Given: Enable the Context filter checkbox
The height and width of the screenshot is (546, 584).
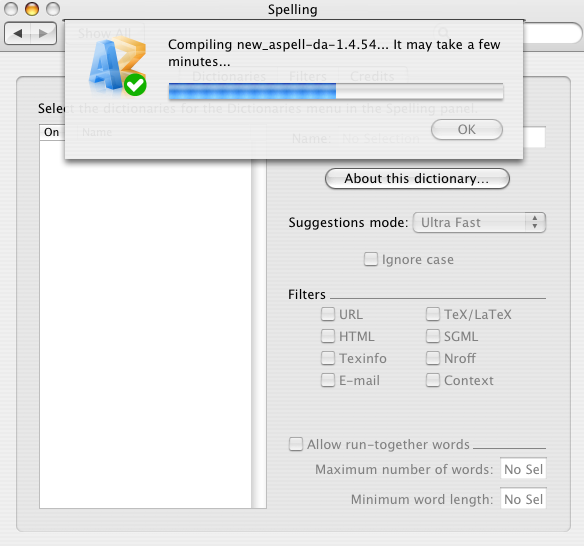Looking at the screenshot, I should point(433,380).
